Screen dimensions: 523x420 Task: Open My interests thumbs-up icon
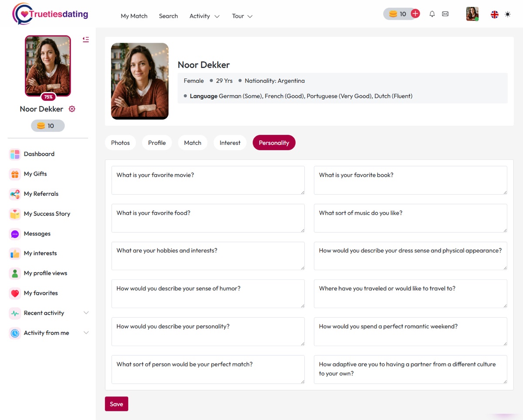click(x=15, y=253)
